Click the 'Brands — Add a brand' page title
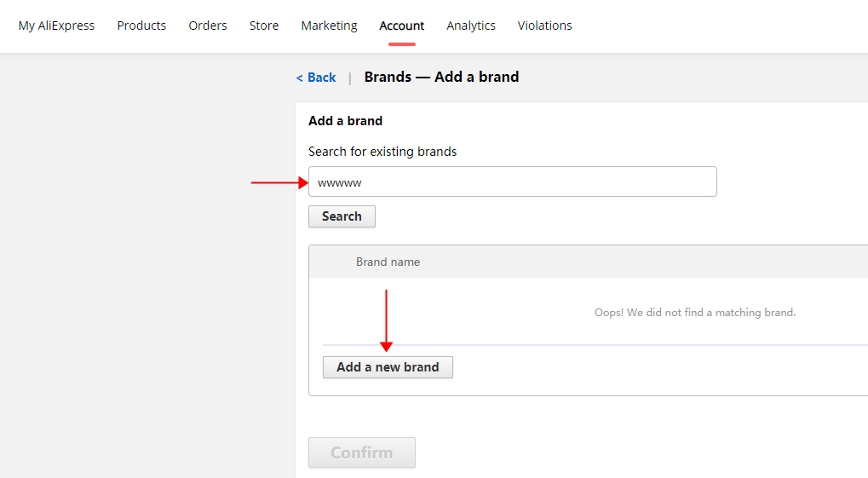The height and width of the screenshot is (478, 868). click(441, 77)
